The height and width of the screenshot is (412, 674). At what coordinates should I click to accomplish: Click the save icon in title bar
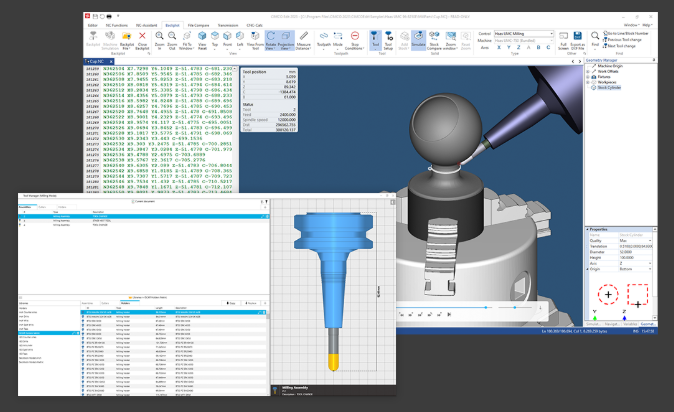coord(95,16)
